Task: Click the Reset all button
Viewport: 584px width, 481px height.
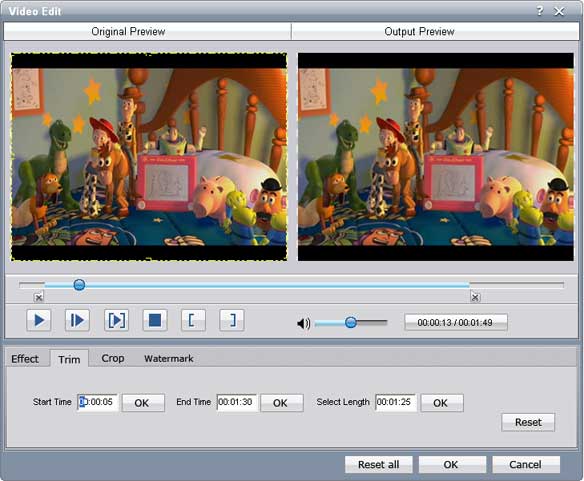Action: tap(378, 465)
